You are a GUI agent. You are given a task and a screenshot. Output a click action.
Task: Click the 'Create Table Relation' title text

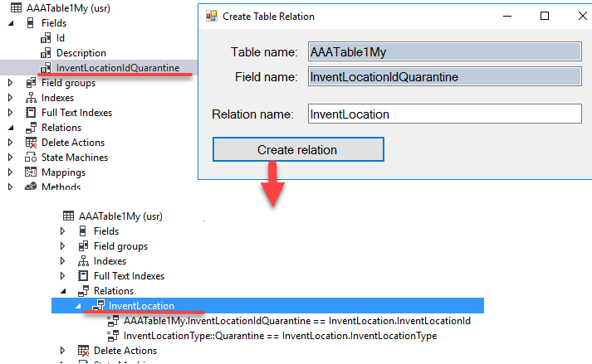(268, 17)
